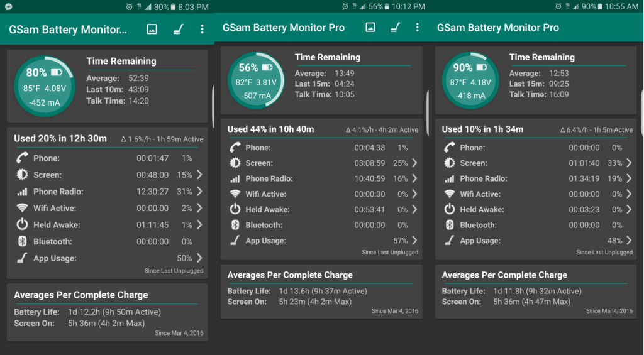This screenshot has height=355, width=644.
Task: Tap the "Used 10% in 1h 34m" header
Action: (482, 129)
